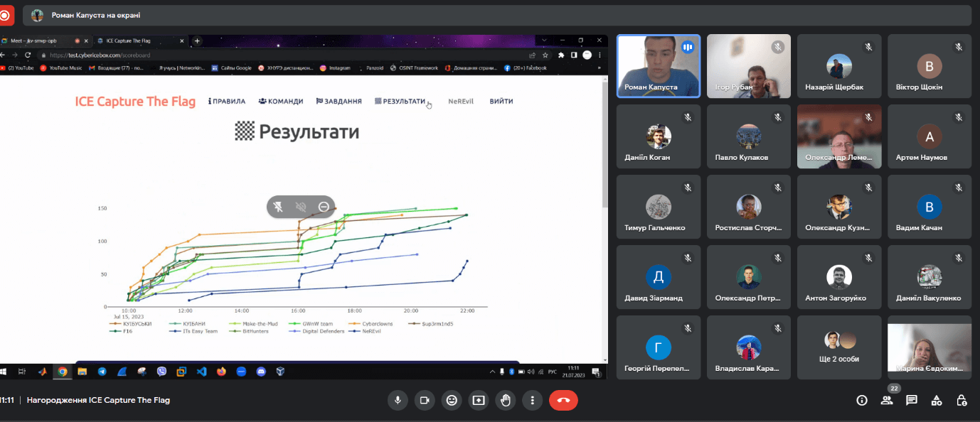Click the ПРАВИЛА rules link
980x422 pixels.
click(227, 102)
